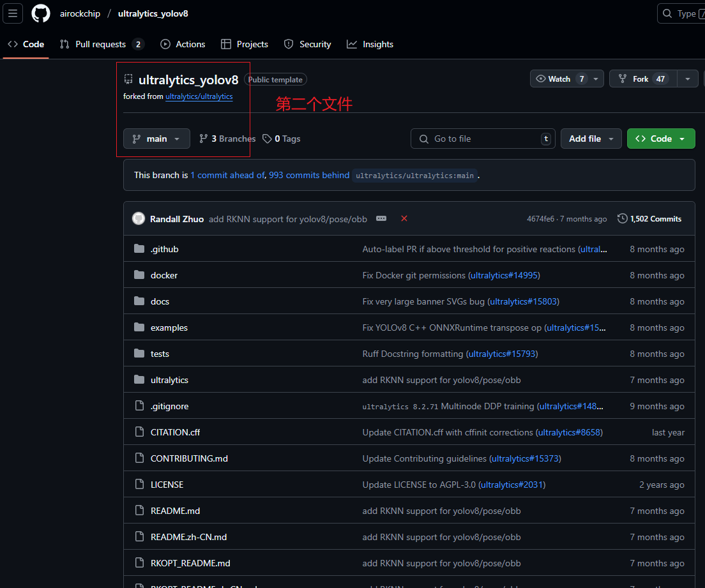Click the GitHub Octocat logo
The height and width of the screenshot is (588, 705).
click(41, 13)
